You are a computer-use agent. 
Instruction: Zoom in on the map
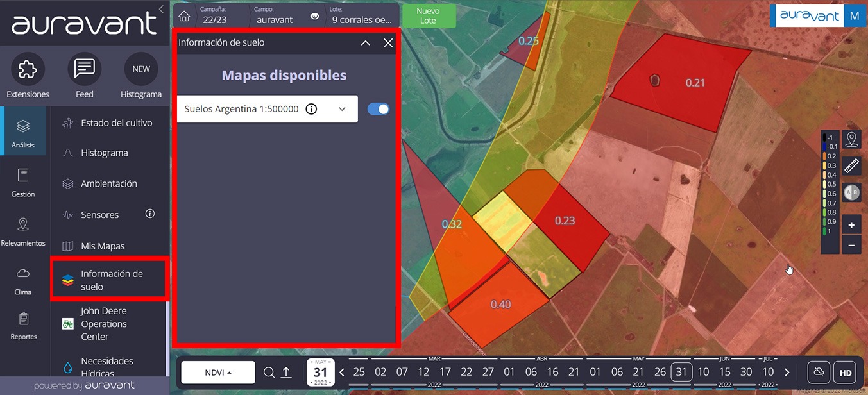coord(851,225)
